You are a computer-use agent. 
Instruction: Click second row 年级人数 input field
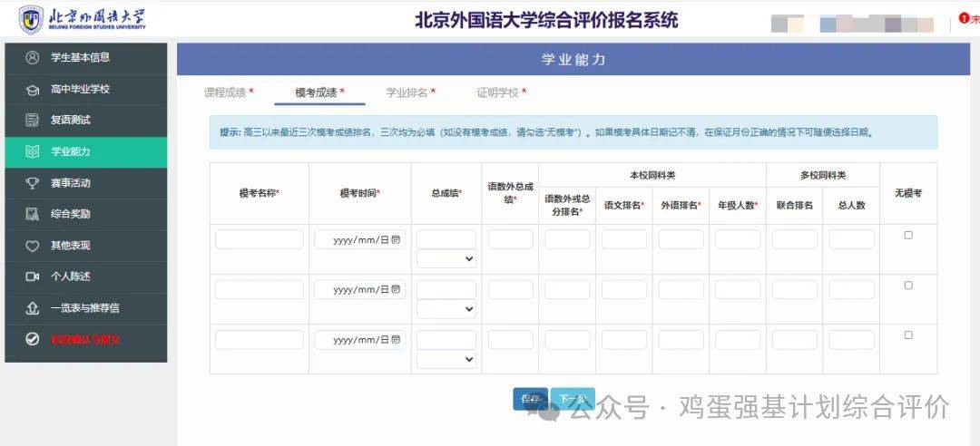tap(737, 289)
